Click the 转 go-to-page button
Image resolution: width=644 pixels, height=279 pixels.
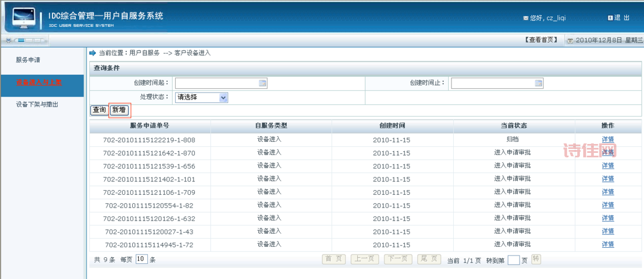[x=536, y=259]
